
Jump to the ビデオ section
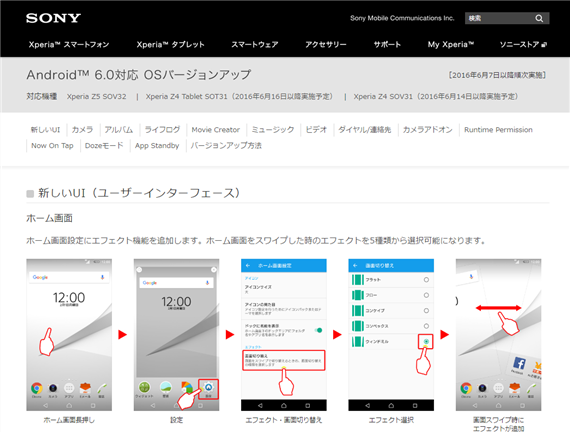pos(316,129)
